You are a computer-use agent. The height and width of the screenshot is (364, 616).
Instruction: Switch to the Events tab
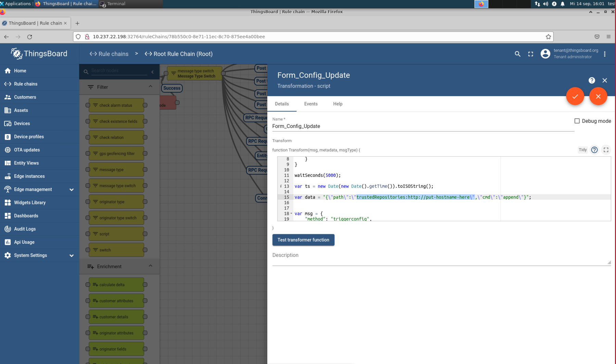point(311,104)
